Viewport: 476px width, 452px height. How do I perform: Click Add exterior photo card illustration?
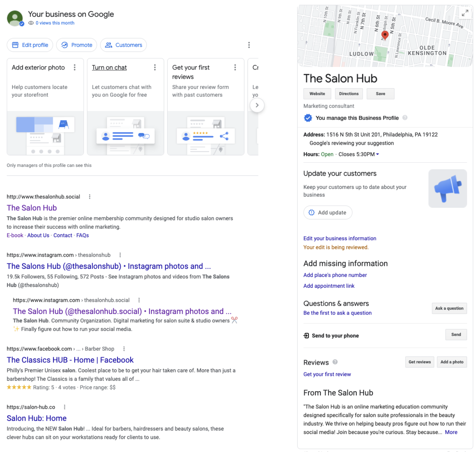pos(45,133)
